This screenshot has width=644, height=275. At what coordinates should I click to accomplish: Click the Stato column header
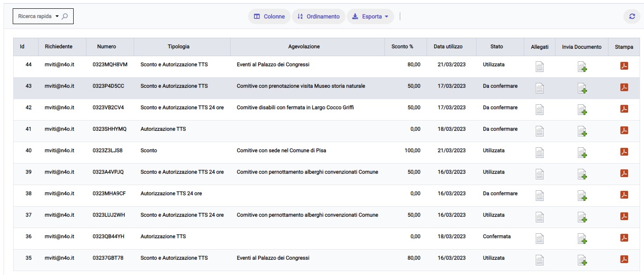496,46
